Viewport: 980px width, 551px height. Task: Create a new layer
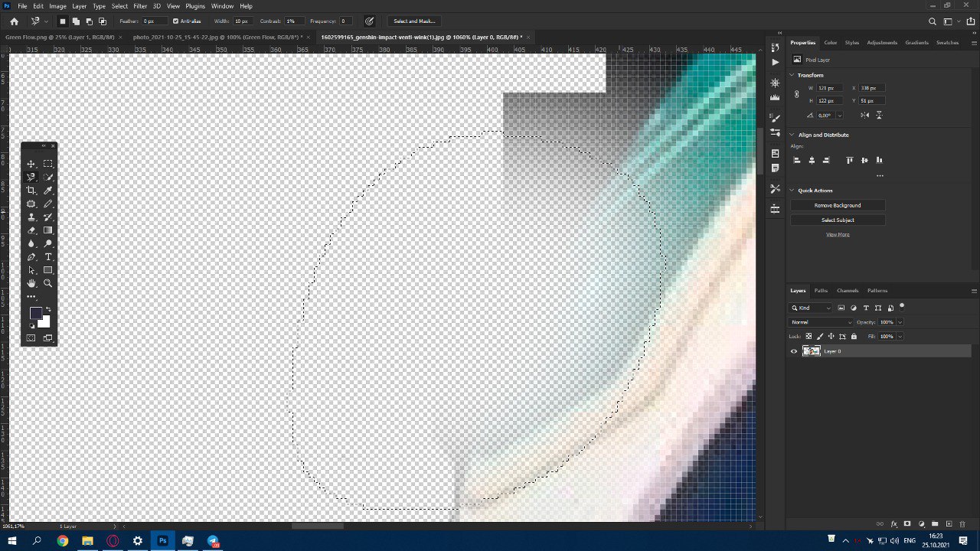pyautogui.click(x=949, y=524)
